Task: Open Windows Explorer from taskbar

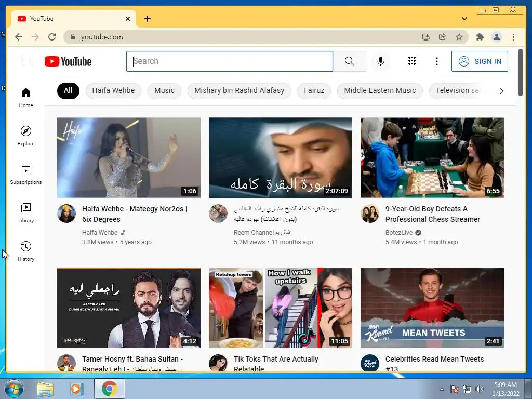Action: [x=45, y=389]
